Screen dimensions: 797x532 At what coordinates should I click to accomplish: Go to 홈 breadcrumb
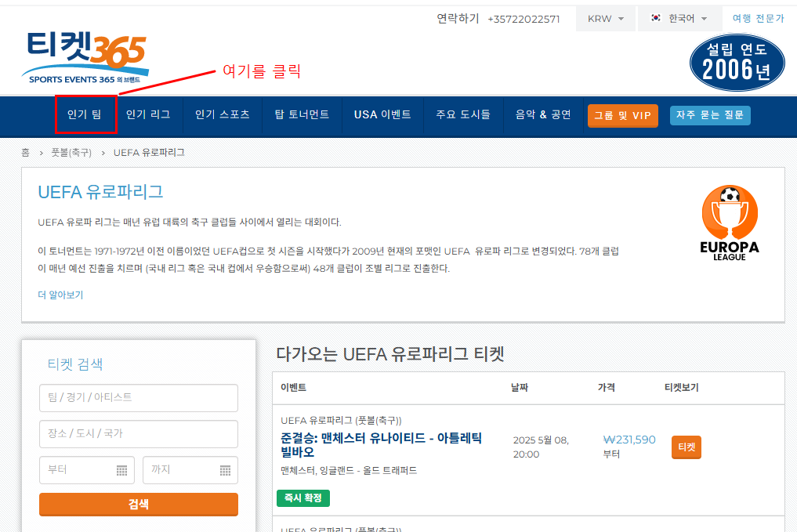click(x=25, y=153)
